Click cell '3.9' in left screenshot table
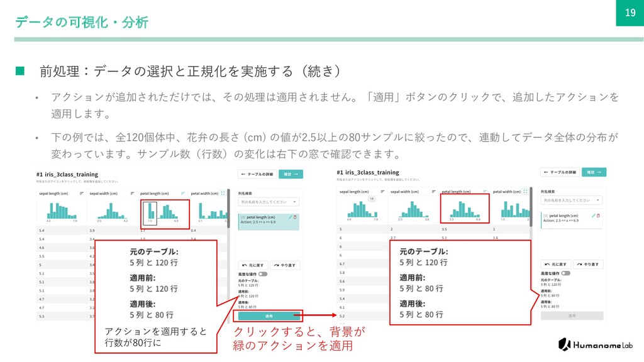The width and height of the screenshot is (644, 362). coord(92,231)
